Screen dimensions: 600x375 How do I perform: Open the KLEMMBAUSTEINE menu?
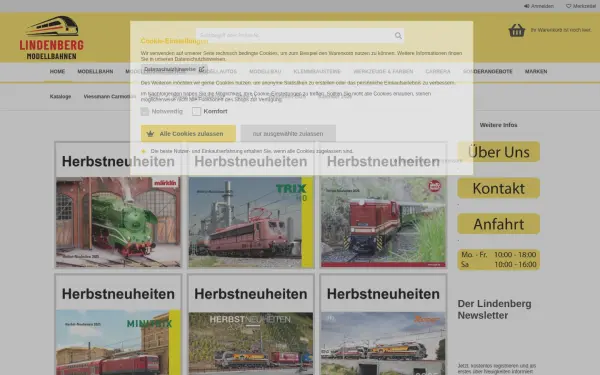tap(317, 72)
